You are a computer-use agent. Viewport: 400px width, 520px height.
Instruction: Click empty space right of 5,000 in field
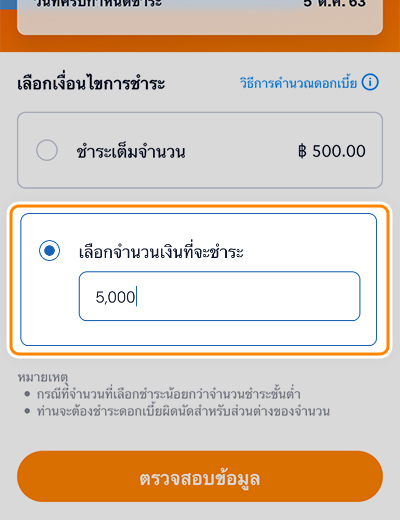pos(247,296)
